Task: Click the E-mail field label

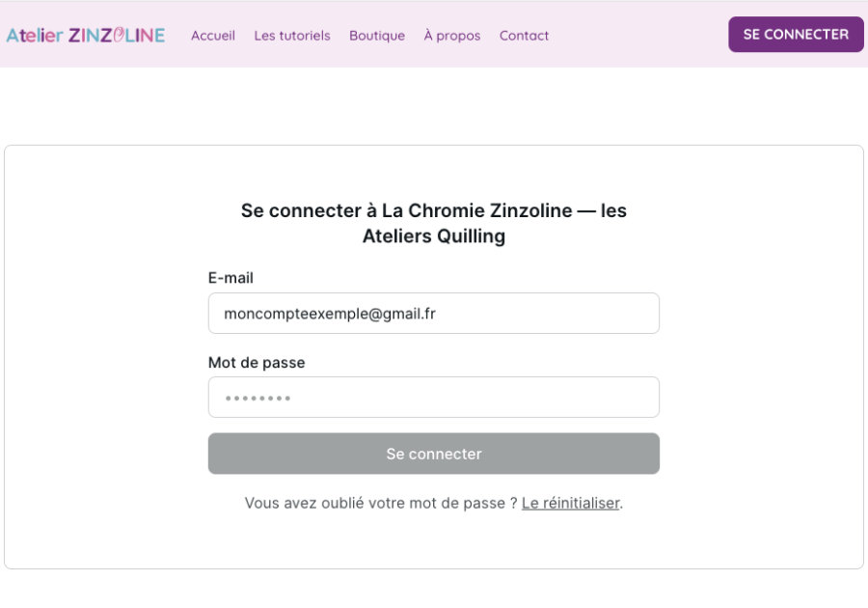Action: [231, 278]
